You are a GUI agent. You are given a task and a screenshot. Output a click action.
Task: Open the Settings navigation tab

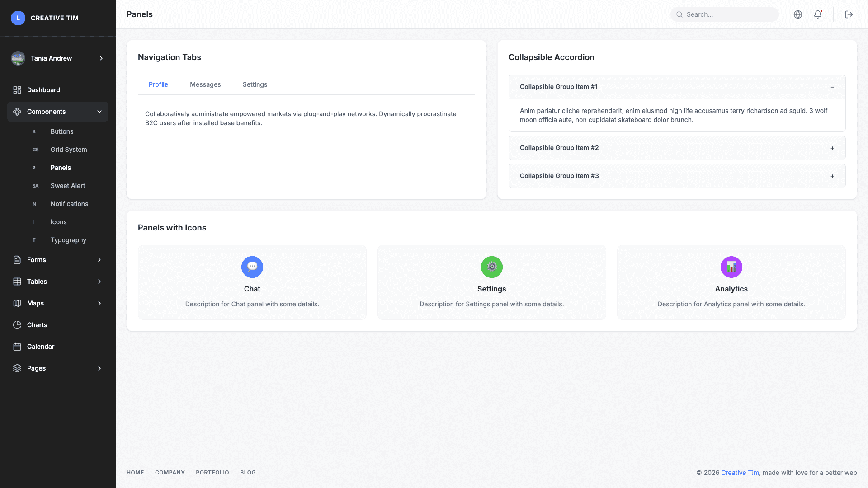[255, 84]
